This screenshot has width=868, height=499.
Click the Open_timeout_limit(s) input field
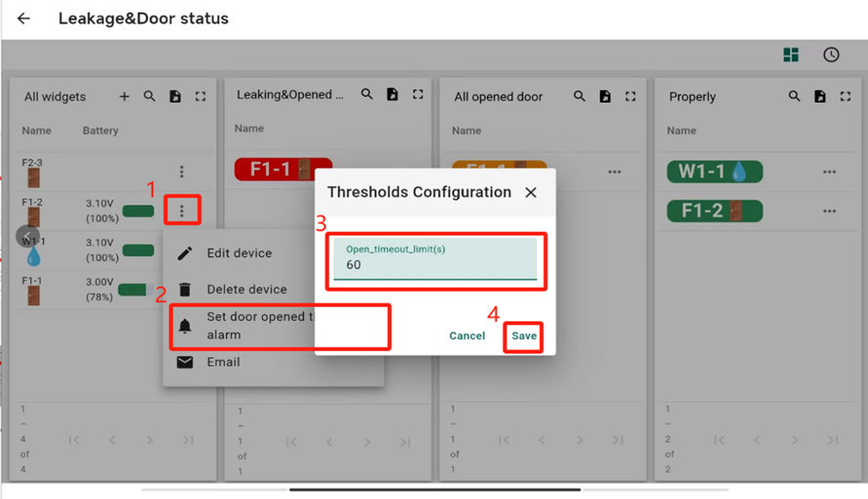click(x=435, y=264)
